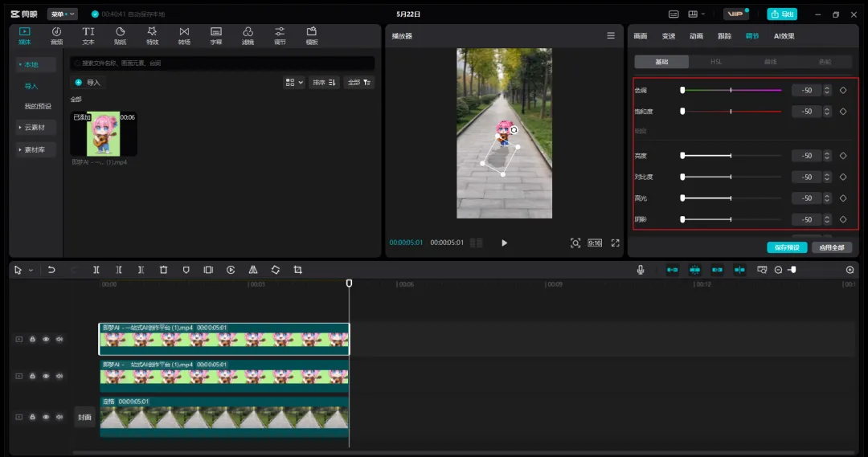This screenshot has width=868, height=457.
Task: Open the 滤镜 filters panel
Action: pyautogui.click(x=248, y=35)
